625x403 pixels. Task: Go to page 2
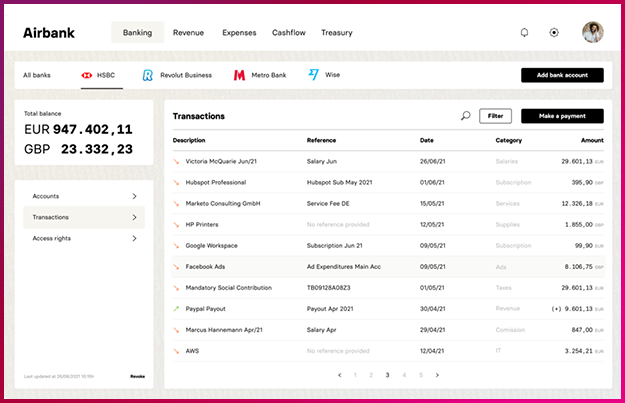(x=371, y=375)
